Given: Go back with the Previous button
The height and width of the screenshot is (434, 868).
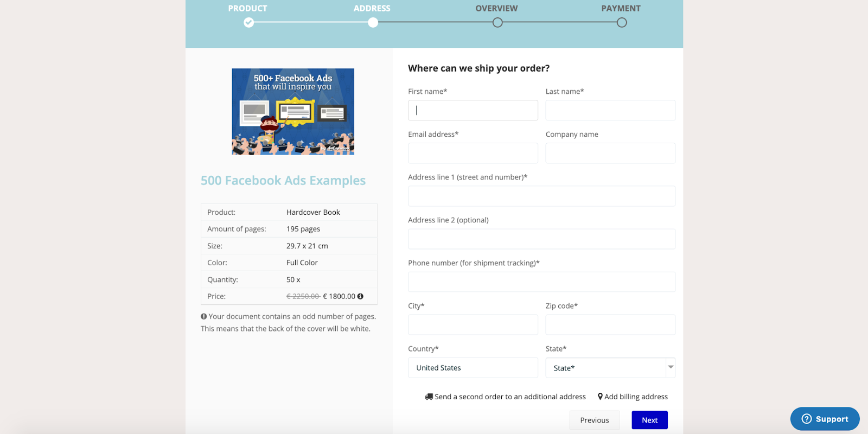Looking at the screenshot, I should tap(595, 420).
